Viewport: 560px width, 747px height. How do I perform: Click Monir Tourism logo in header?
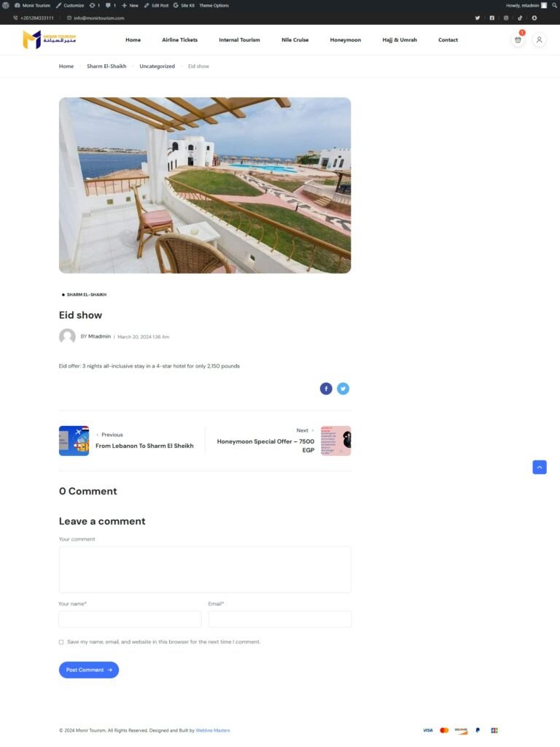(49, 40)
